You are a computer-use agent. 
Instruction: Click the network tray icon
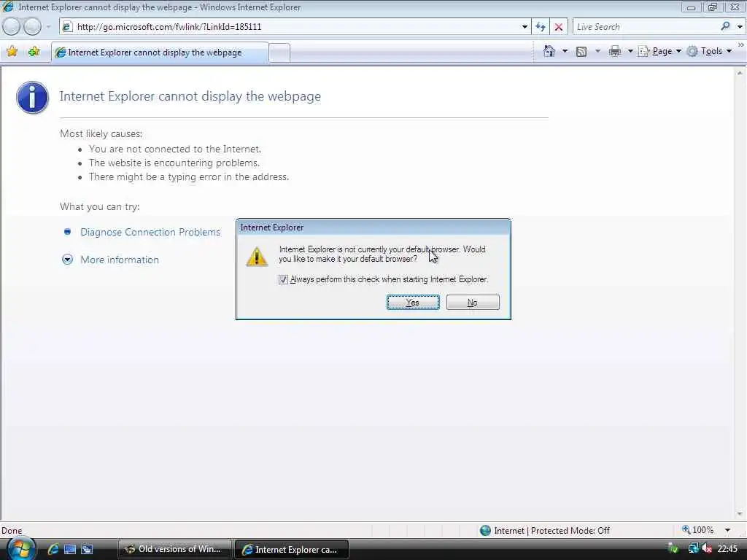(693, 549)
